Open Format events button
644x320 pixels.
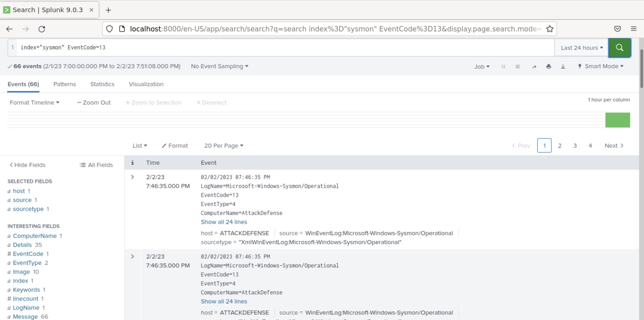click(175, 146)
